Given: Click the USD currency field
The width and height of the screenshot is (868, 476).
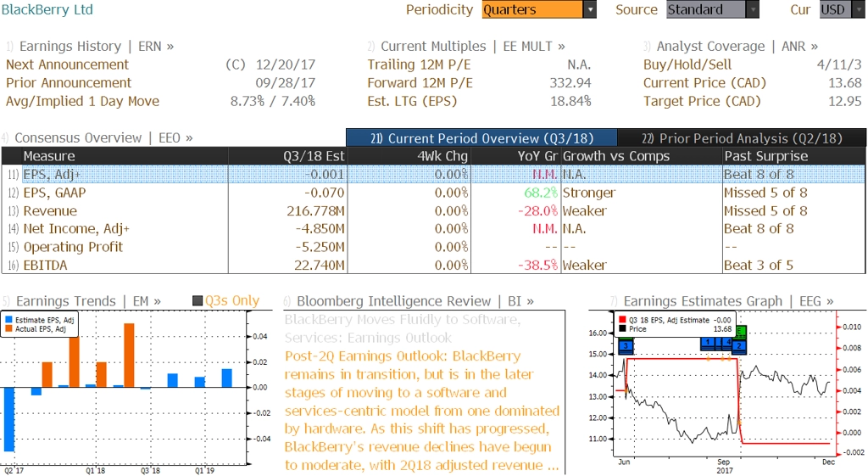Looking at the screenshot, I should tap(835, 9).
